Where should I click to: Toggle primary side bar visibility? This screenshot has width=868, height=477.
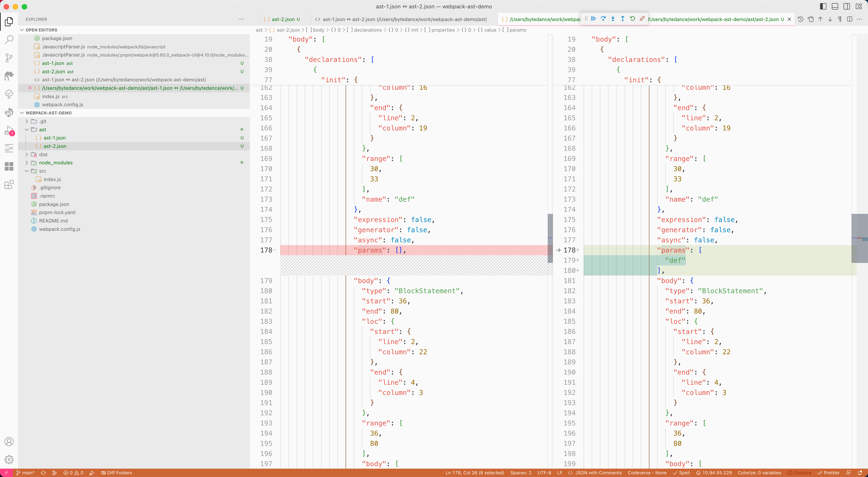click(x=823, y=6)
